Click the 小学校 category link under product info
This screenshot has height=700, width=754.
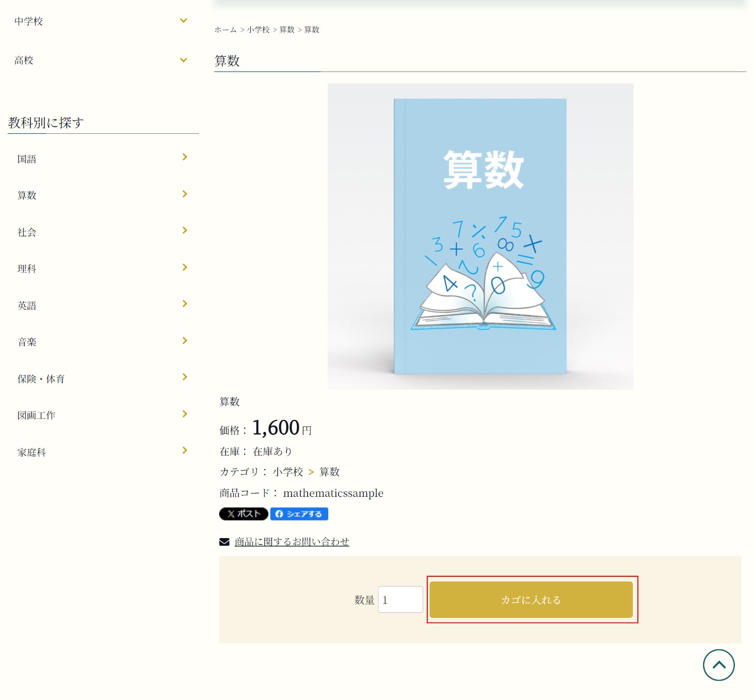click(x=288, y=472)
